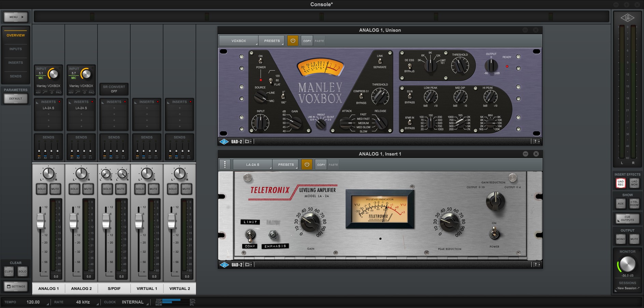
Task: Open the LA-2A S plugin selector dropdown
Action: click(253, 164)
